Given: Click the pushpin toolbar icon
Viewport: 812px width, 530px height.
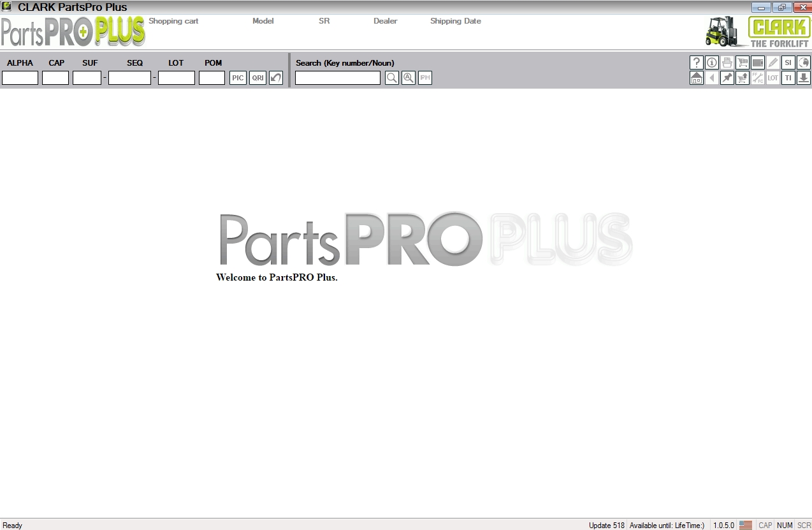Looking at the screenshot, I should point(727,78).
